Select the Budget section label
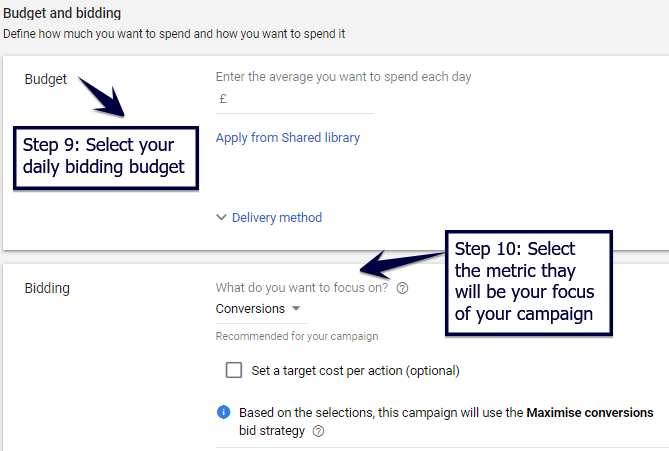 [x=46, y=80]
